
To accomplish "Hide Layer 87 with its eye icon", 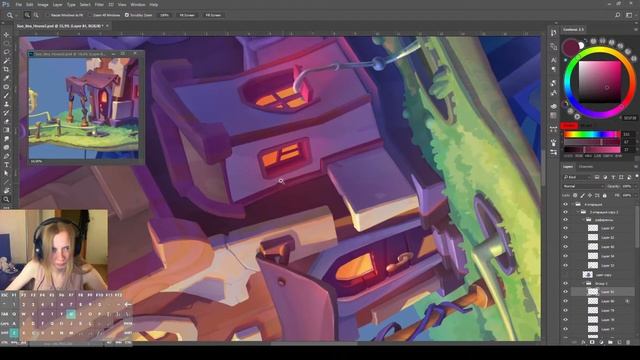I will [565, 228].
